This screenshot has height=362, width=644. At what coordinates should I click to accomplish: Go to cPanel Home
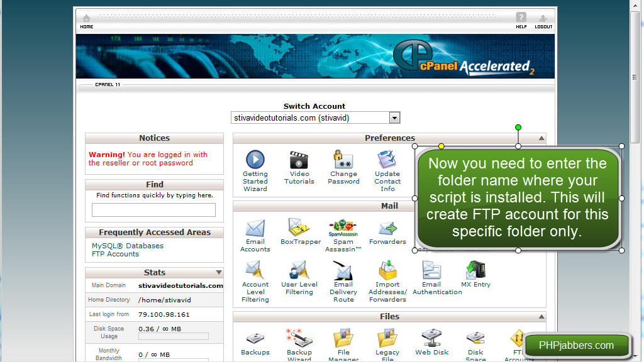click(87, 22)
